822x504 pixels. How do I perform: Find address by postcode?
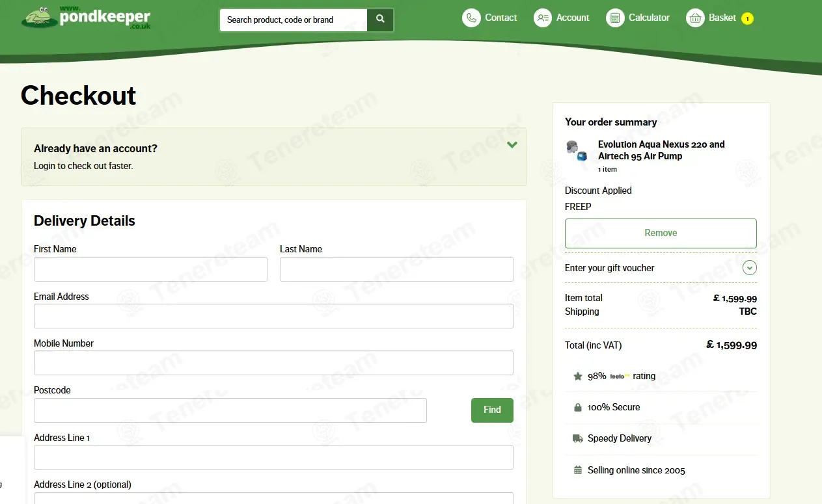[x=492, y=410]
